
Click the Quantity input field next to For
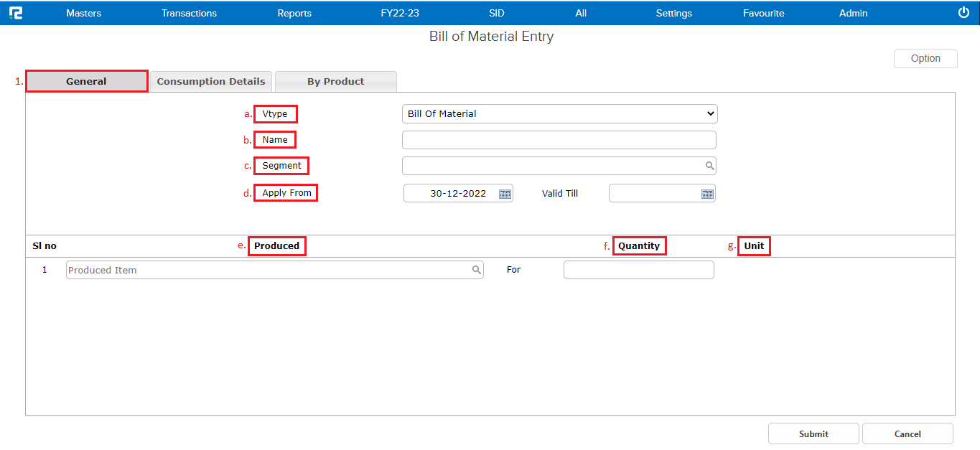638,270
